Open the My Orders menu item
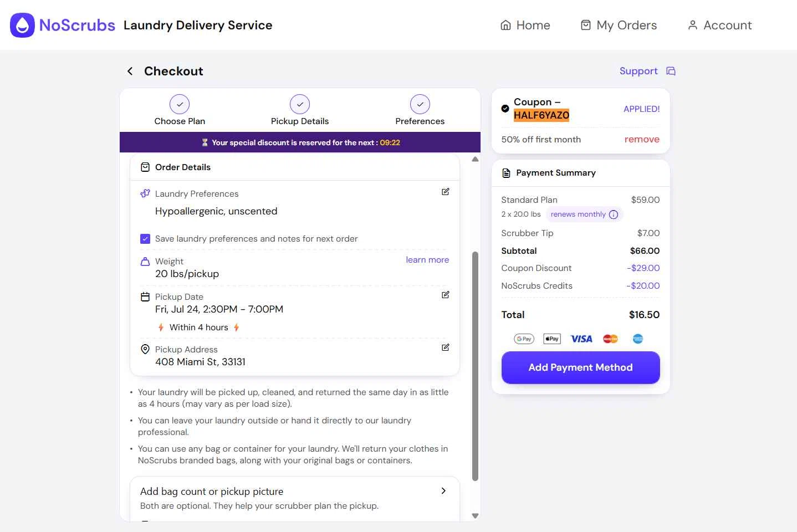 tap(619, 25)
